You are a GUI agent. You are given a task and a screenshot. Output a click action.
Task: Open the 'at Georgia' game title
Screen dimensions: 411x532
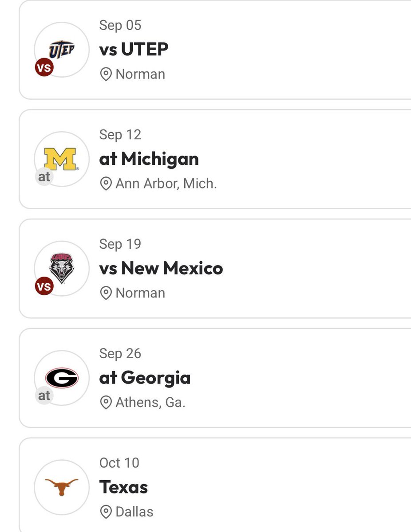[145, 378]
